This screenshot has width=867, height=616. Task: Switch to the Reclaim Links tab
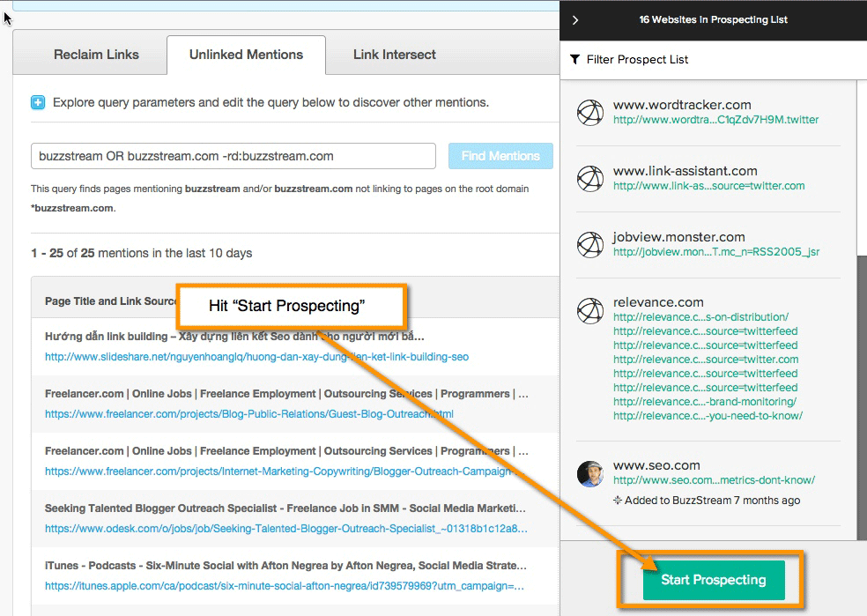96,55
